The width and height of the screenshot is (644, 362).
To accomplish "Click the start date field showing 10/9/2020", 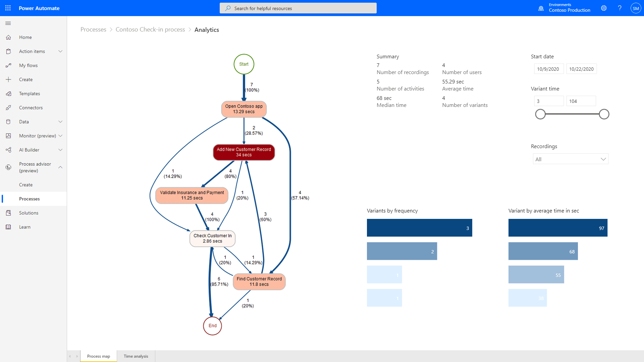I will click(549, 69).
